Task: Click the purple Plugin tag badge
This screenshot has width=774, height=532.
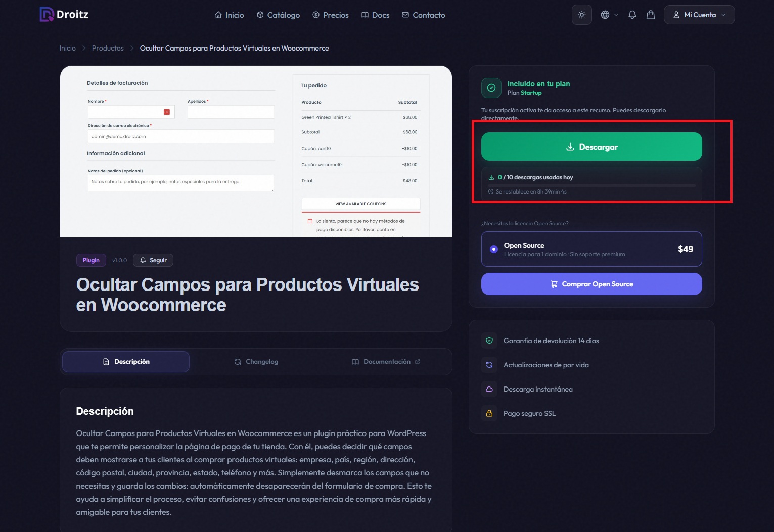Action: (91, 260)
